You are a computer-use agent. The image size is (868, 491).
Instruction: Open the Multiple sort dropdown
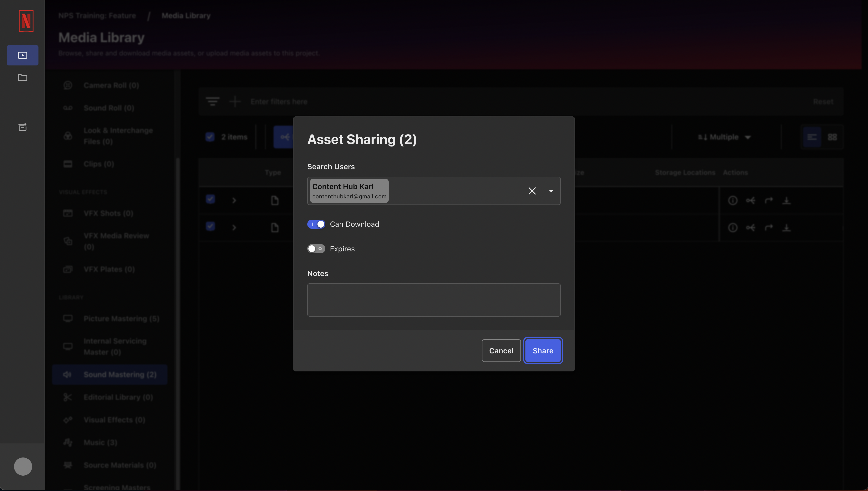(x=725, y=137)
